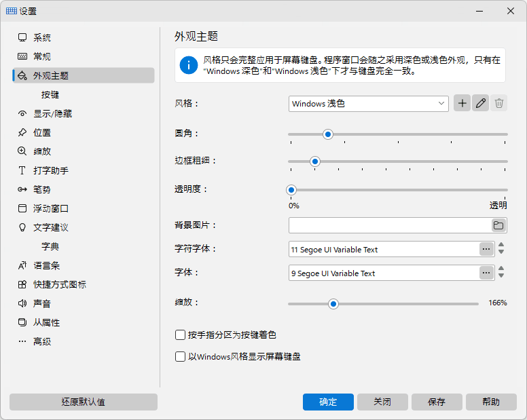Click the 确定 button

(328, 402)
